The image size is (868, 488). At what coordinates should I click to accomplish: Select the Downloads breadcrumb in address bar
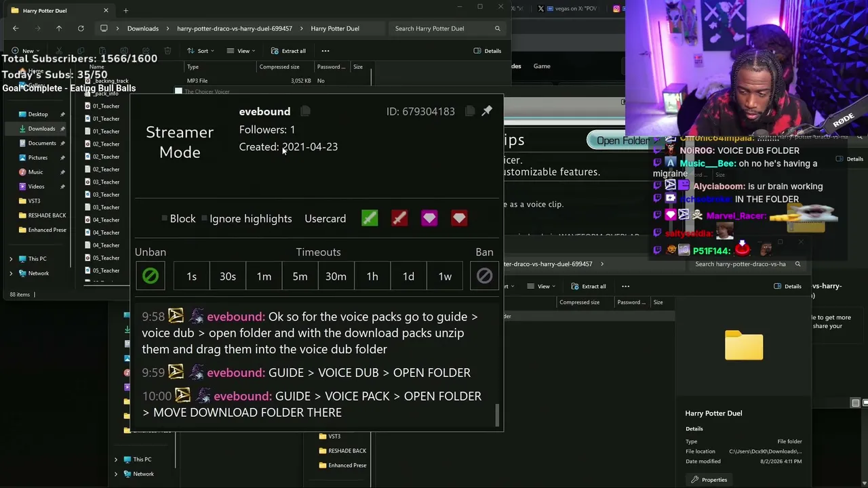point(142,28)
